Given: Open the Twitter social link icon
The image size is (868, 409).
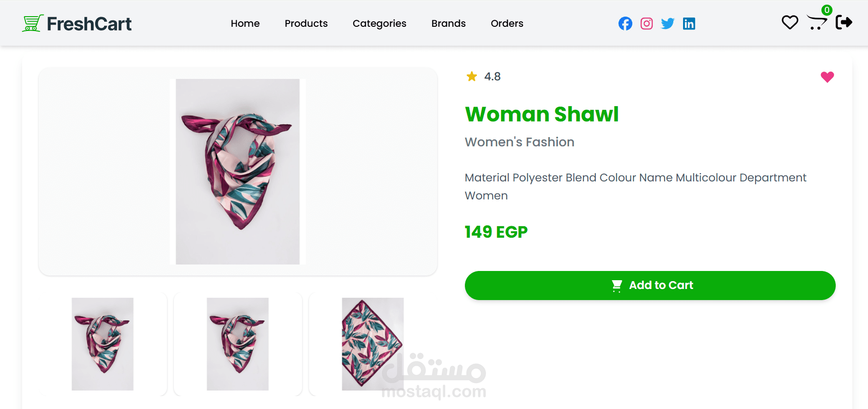Looking at the screenshot, I should coord(667,24).
